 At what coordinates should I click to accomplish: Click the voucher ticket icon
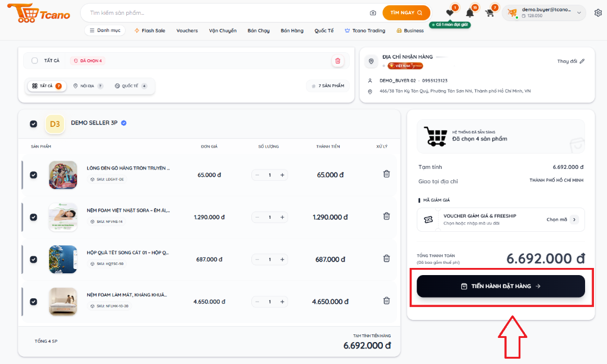coord(428,219)
